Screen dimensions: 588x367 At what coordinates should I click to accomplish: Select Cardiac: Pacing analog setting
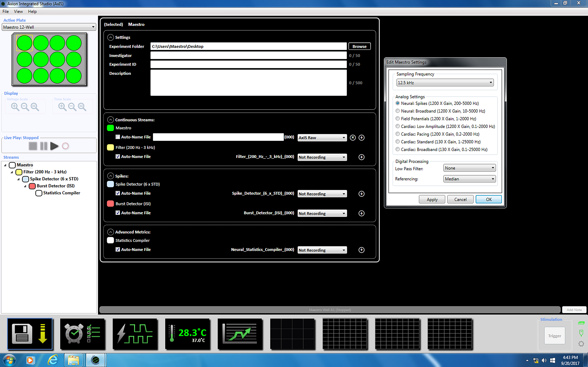point(397,134)
